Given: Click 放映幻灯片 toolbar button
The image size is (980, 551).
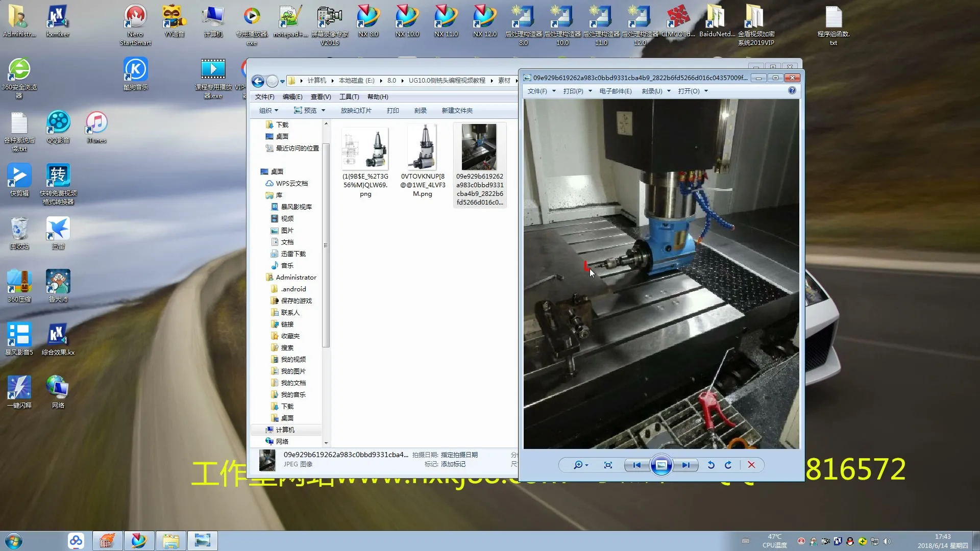Looking at the screenshot, I should (356, 111).
